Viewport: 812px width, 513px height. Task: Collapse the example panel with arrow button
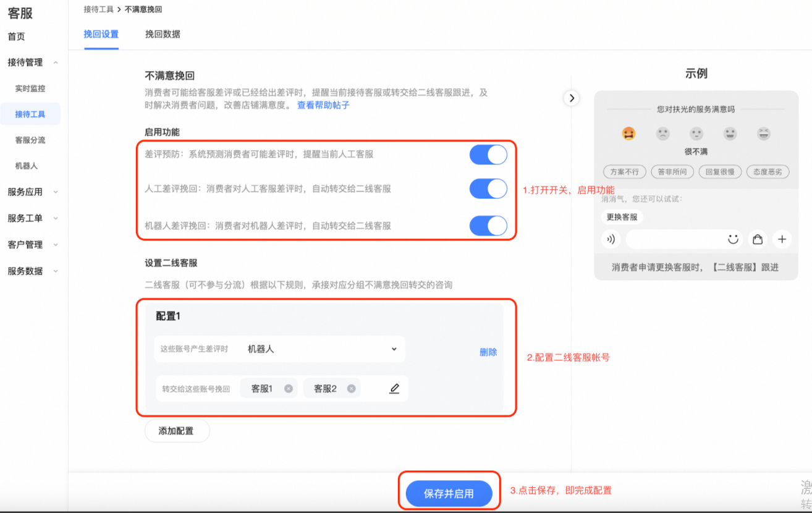point(572,98)
